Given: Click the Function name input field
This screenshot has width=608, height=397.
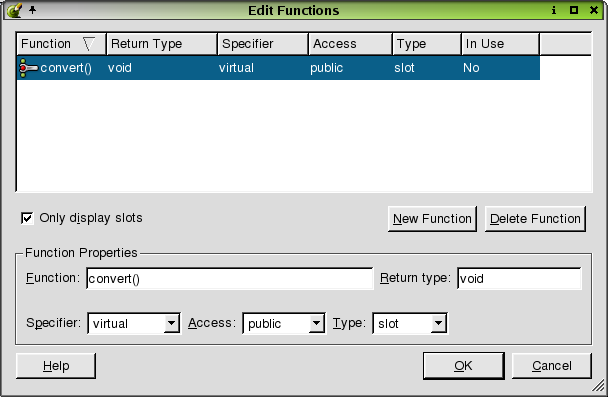Looking at the screenshot, I should point(230,278).
